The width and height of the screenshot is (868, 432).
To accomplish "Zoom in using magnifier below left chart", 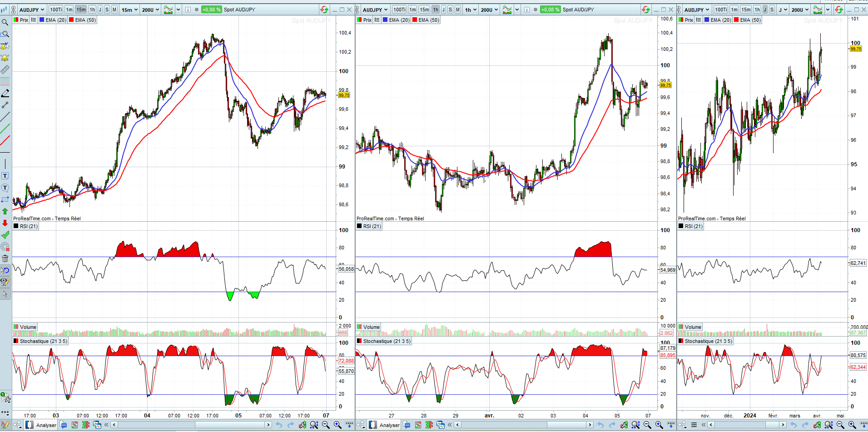I will coord(337,425).
